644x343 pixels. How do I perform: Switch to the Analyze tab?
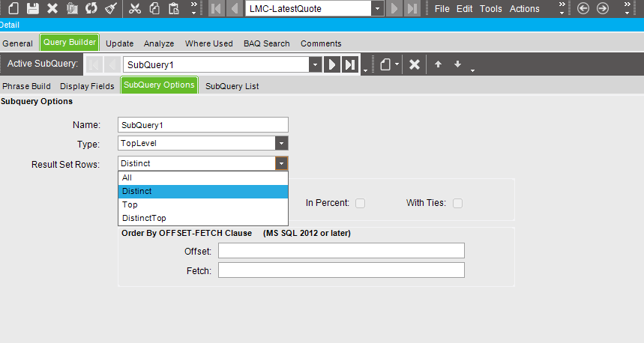pos(159,43)
